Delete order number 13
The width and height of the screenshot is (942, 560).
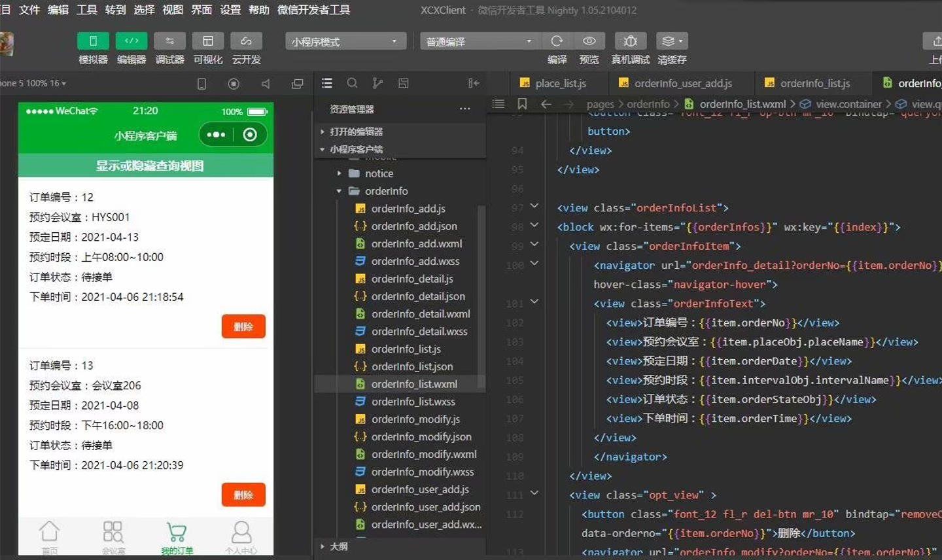pyautogui.click(x=243, y=495)
